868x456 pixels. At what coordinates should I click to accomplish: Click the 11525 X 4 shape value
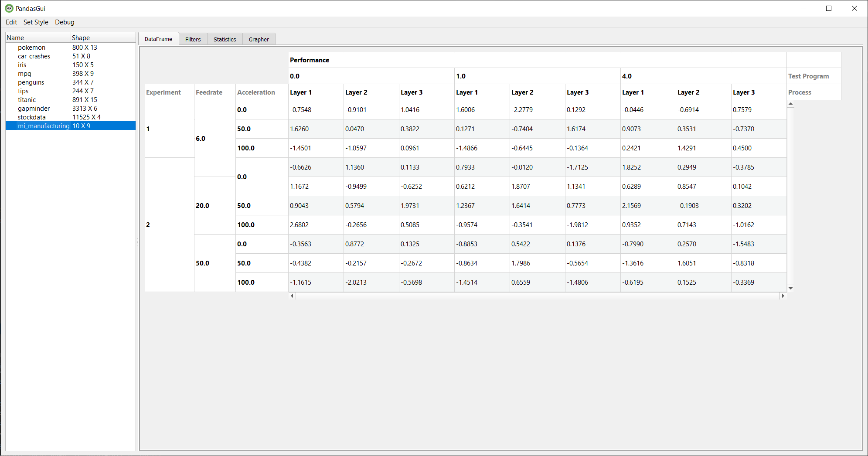(x=86, y=117)
